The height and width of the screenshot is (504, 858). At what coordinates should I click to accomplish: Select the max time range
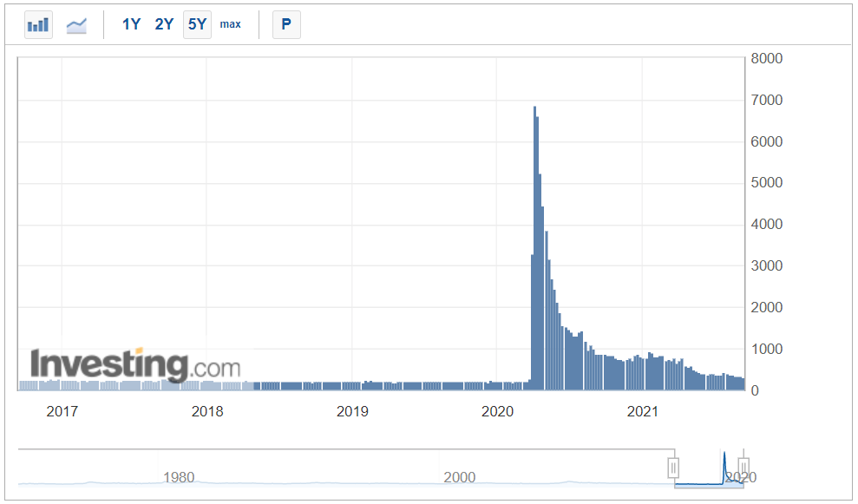231,24
